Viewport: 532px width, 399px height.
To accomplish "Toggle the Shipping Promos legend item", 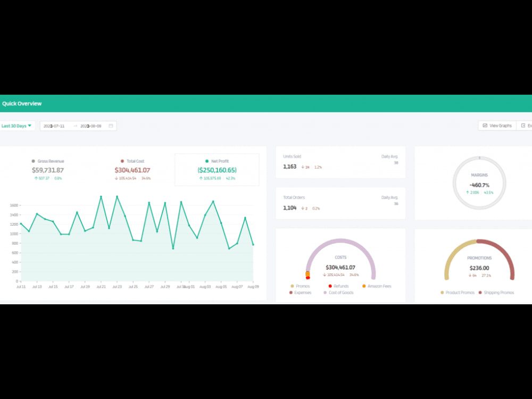I will pyautogui.click(x=496, y=293).
